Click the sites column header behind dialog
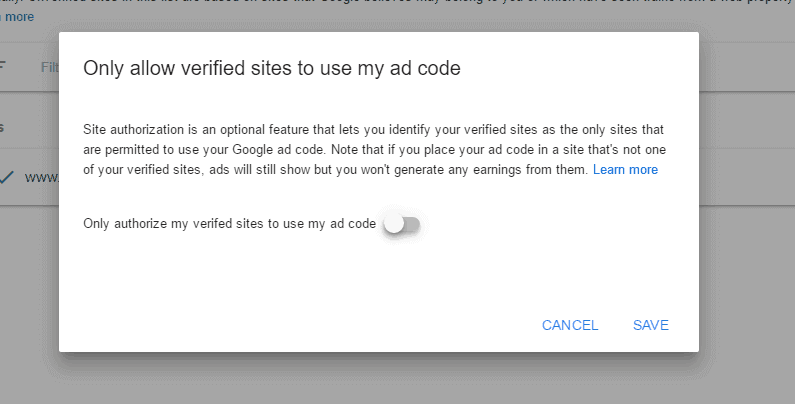 (5, 127)
